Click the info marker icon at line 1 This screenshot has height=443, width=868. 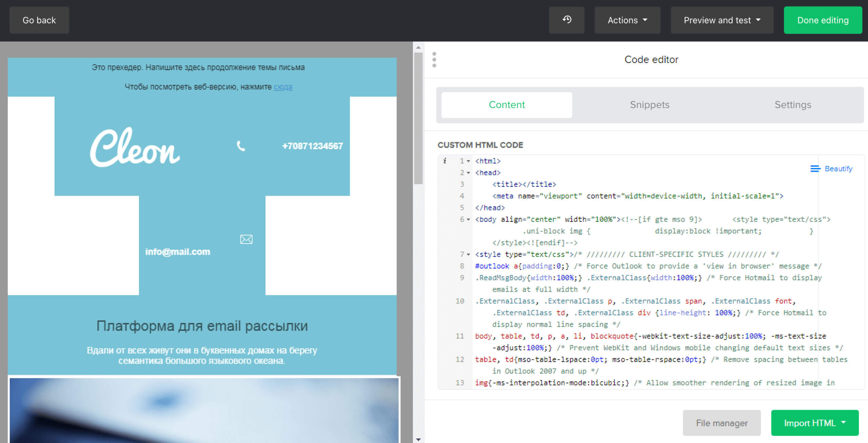point(445,161)
